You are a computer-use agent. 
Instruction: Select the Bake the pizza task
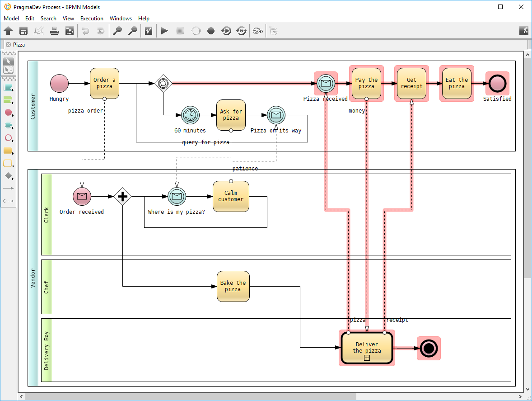tap(233, 286)
